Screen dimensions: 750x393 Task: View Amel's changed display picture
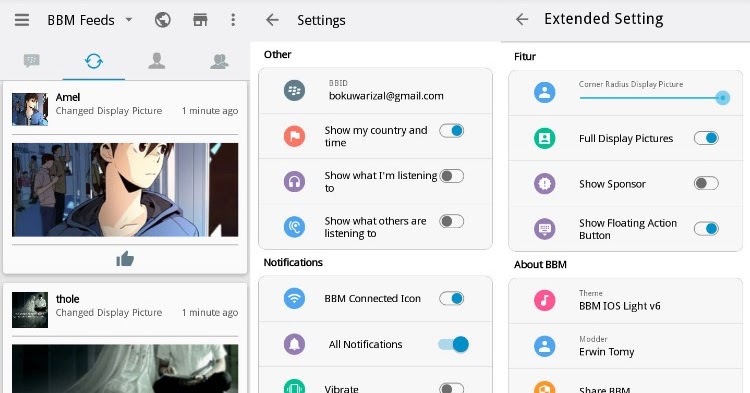(x=125, y=190)
